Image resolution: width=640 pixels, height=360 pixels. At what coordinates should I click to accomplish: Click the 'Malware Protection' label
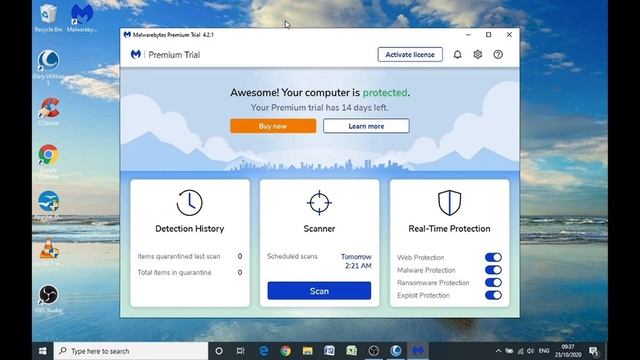(426, 270)
